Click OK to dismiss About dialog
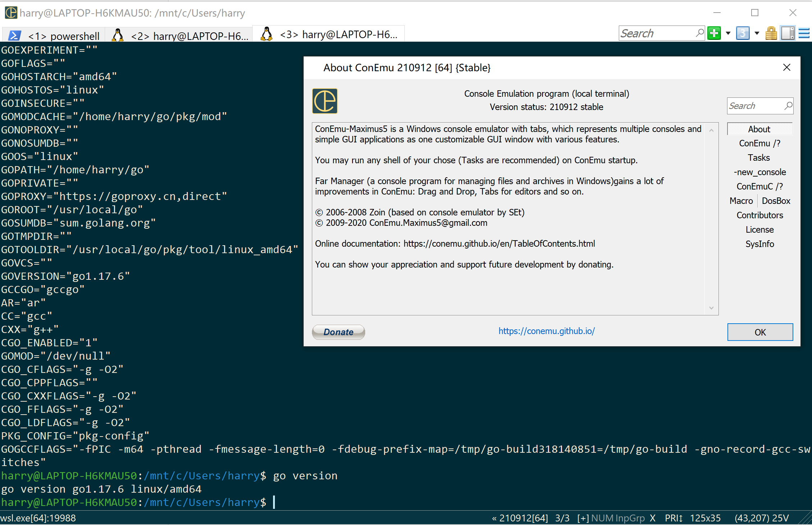 760,332
